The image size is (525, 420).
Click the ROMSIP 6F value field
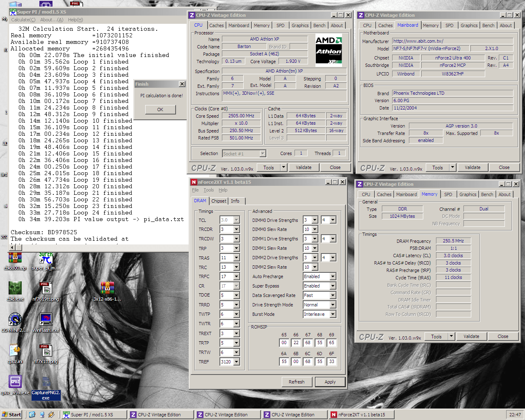click(331, 361)
